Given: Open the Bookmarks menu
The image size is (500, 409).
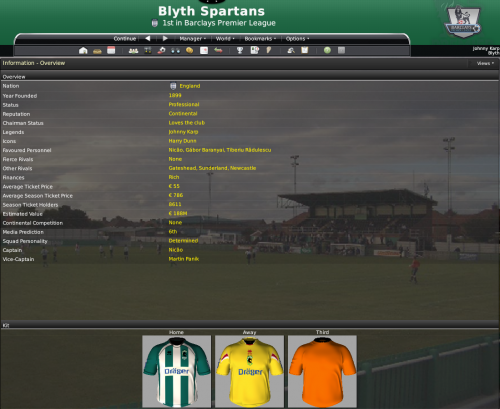Looking at the screenshot, I should point(260,39).
